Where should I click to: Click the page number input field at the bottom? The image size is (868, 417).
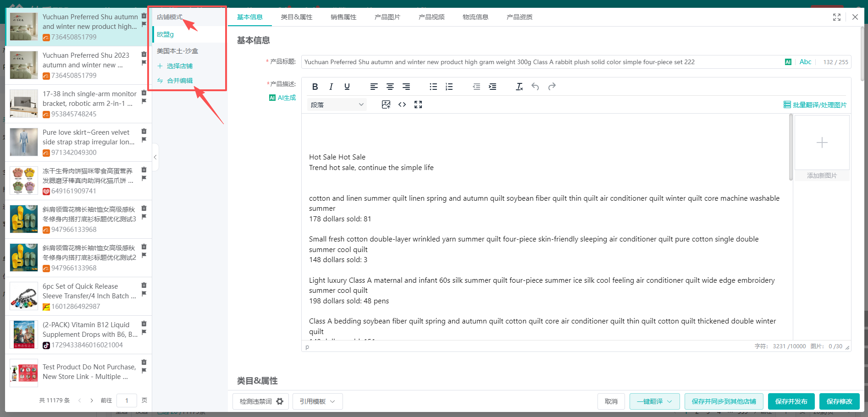pos(127,400)
